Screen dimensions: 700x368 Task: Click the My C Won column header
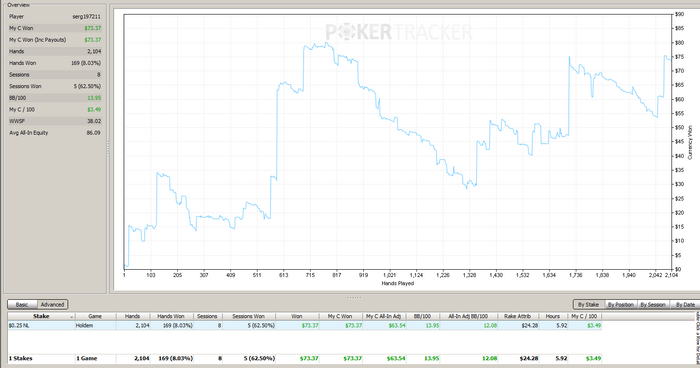(x=340, y=316)
